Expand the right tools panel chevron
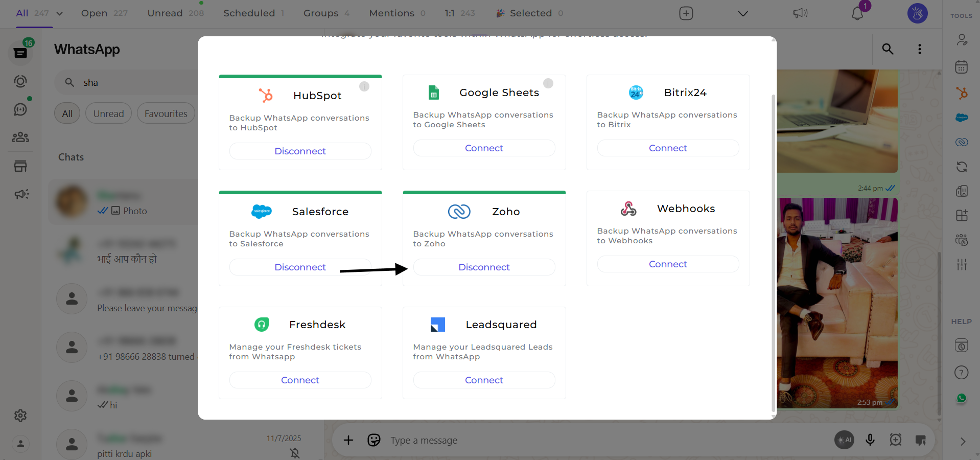980x460 pixels. [963, 442]
